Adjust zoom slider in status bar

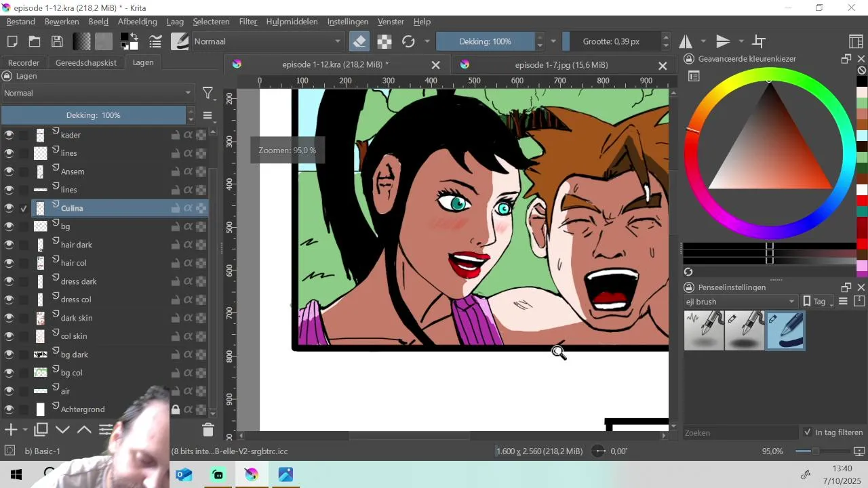tap(821, 451)
